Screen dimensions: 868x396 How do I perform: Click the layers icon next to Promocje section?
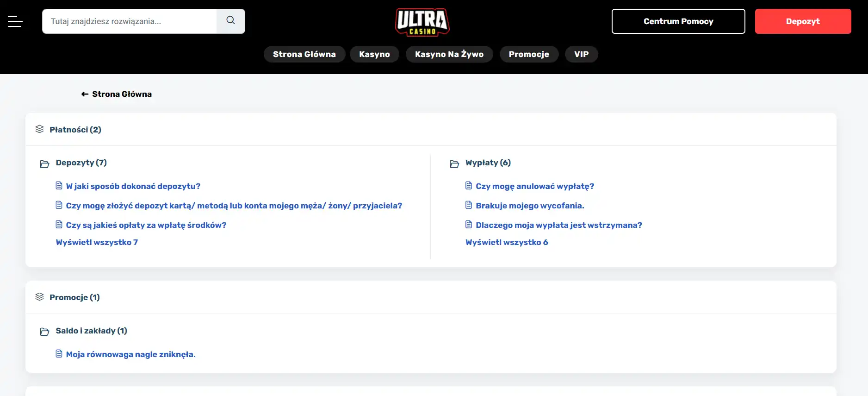(x=40, y=297)
